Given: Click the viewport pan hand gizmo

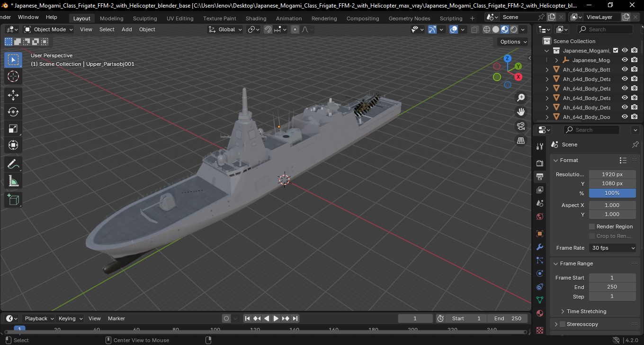Looking at the screenshot, I should click(521, 112).
